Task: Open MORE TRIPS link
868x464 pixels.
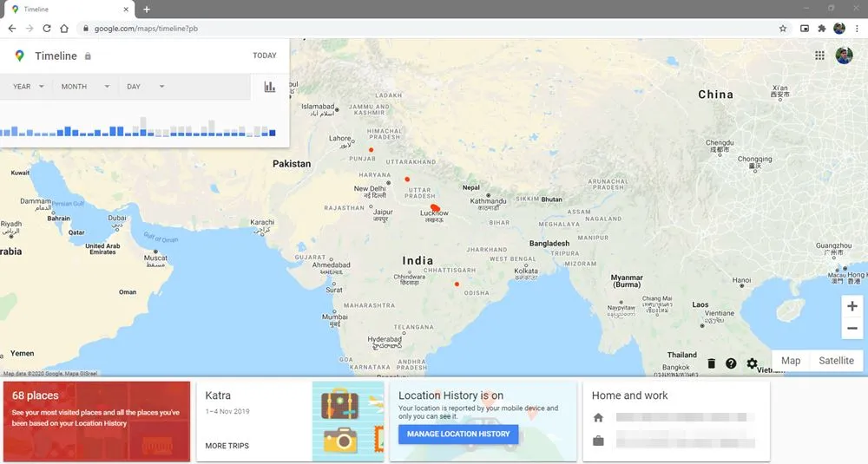Action: click(227, 446)
